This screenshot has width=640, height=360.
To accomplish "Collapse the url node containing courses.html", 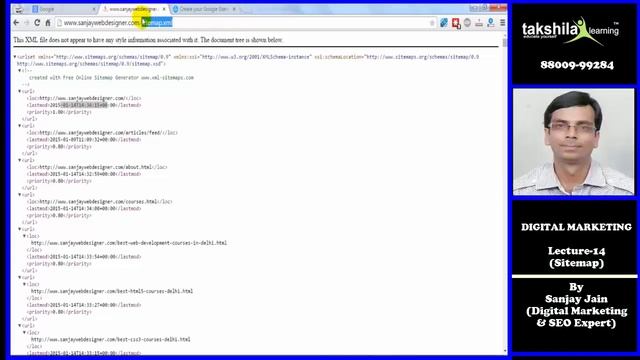I will 19,195.
